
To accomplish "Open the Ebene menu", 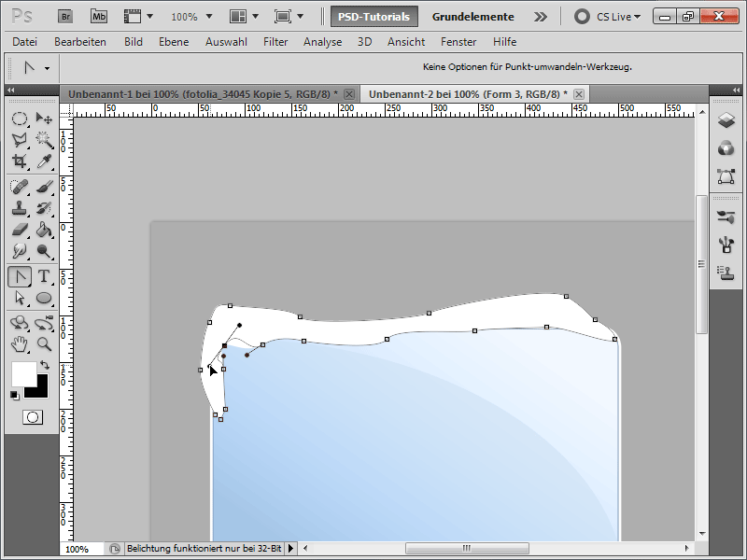I will pos(174,42).
